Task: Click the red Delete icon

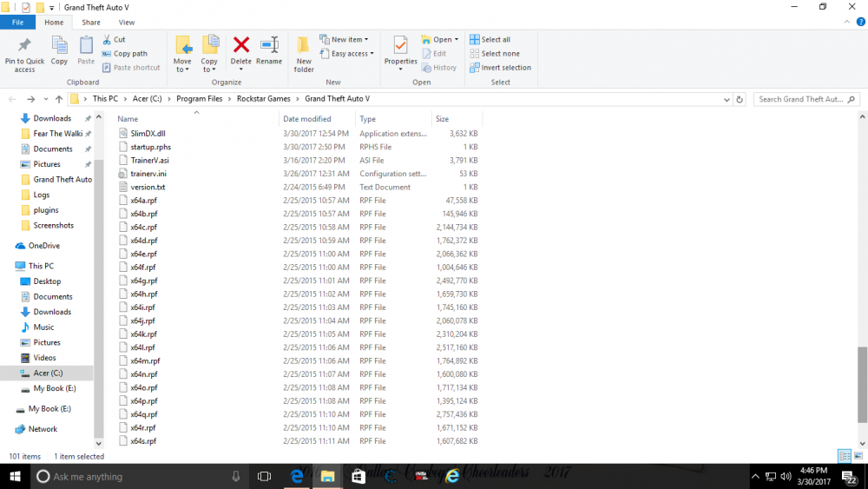Action: (x=241, y=44)
